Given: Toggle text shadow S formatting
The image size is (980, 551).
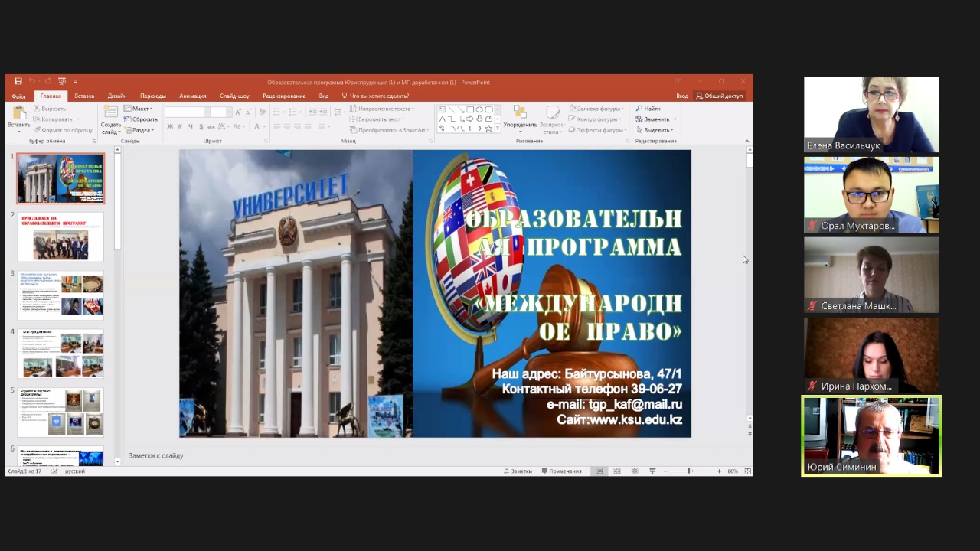Looking at the screenshot, I should point(201,126).
